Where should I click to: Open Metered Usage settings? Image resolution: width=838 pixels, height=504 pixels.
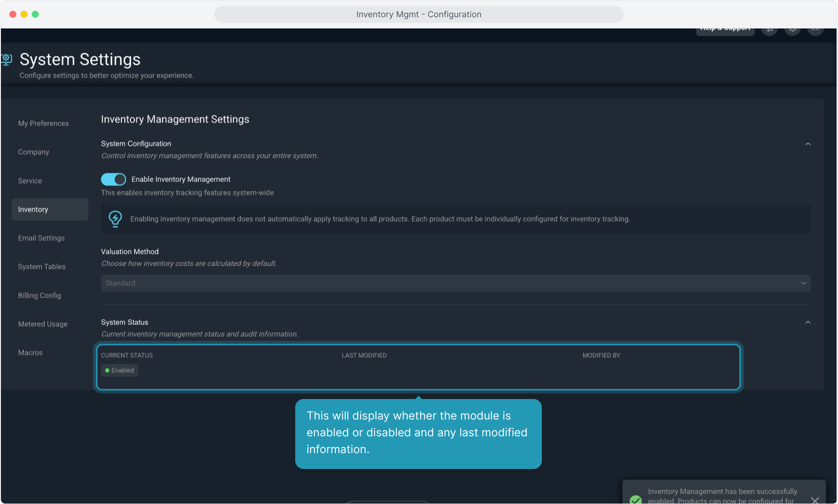coord(43,324)
